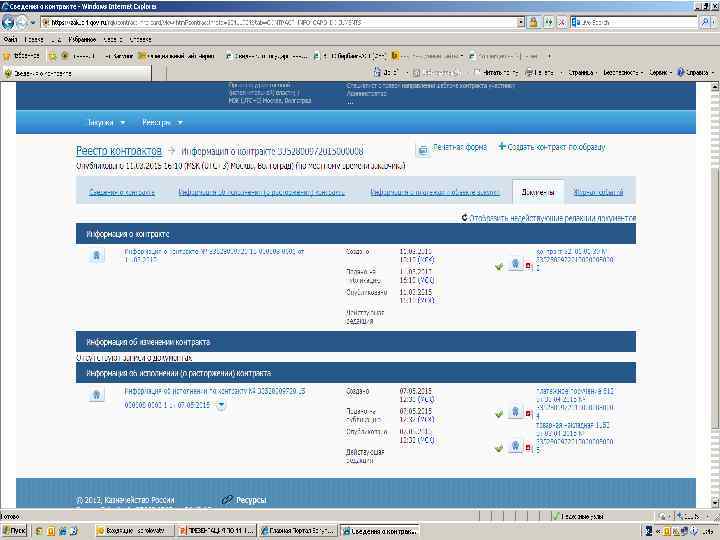This screenshot has width=720, height=540.
Task: Click the browser Back arrow button
Action: 8,22
